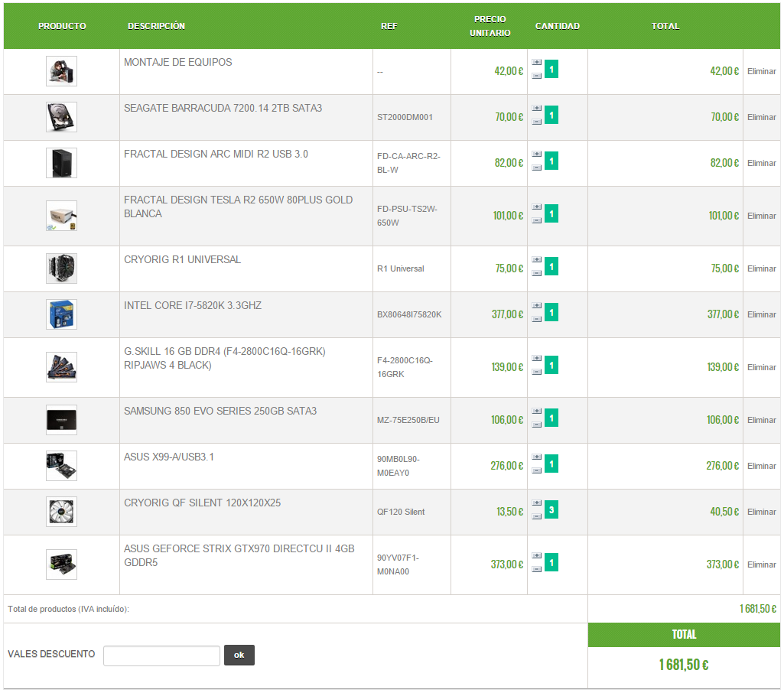Image resolution: width=784 pixels, height=693 pixels.
Task: Click Eliminar for Cryorig QF Silent fans
Action: pos(762,512)
